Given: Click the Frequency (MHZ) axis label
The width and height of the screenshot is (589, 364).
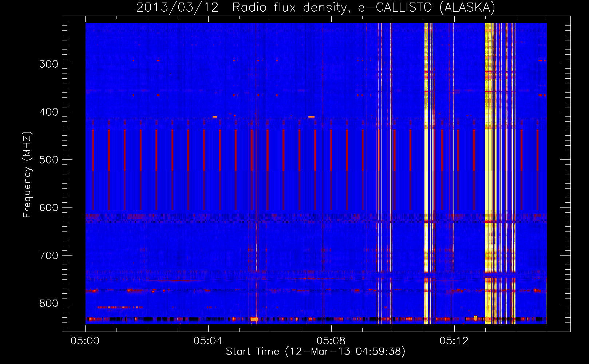Looking at the screenshot, I should [x=27, y=174].
